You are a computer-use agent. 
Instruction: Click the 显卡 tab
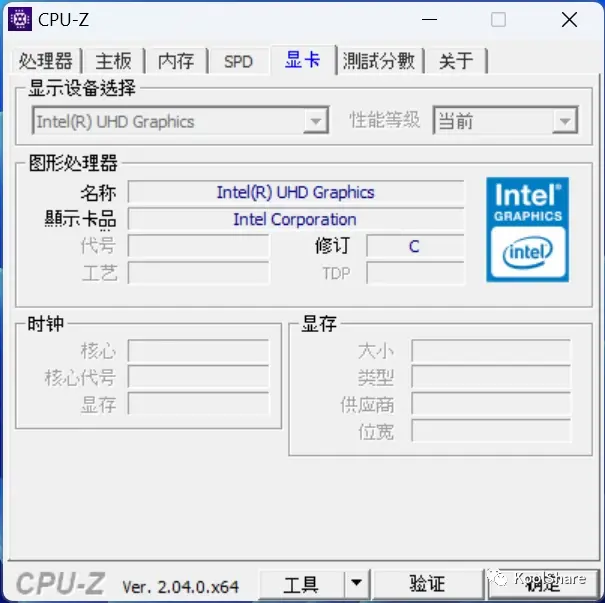[303, 60]
